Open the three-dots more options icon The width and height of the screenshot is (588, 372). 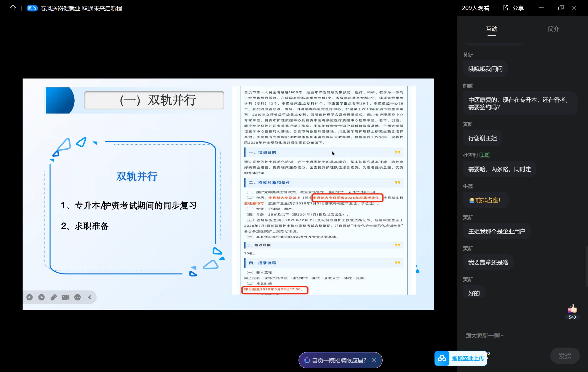click(x=77, y=297)
